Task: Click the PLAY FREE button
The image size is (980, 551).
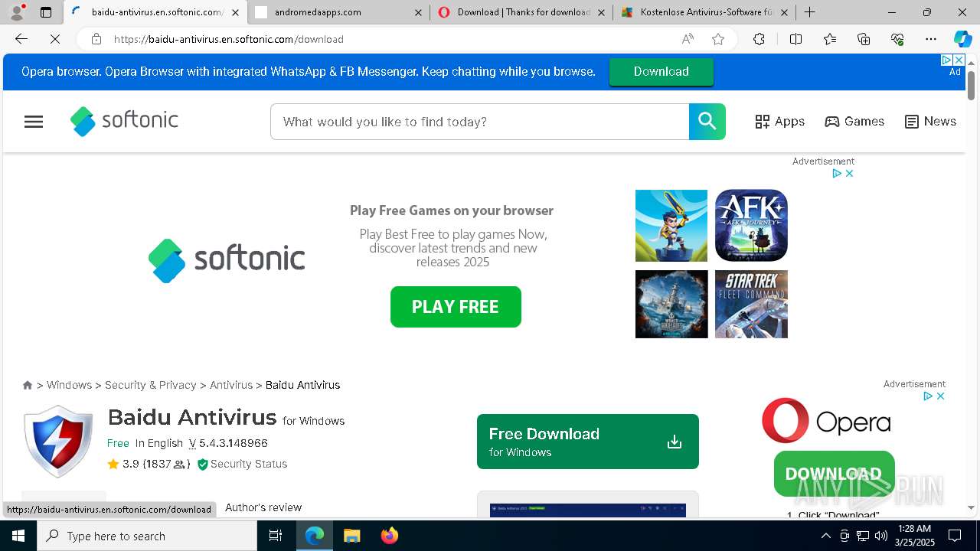Action: tap(456, 307)
